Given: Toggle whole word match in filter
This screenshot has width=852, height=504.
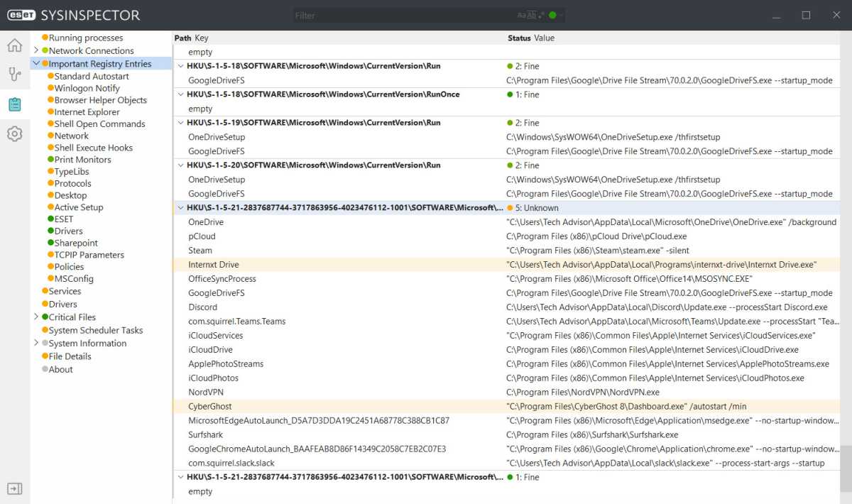Looking at the screenshot, I should pos(532,15).
